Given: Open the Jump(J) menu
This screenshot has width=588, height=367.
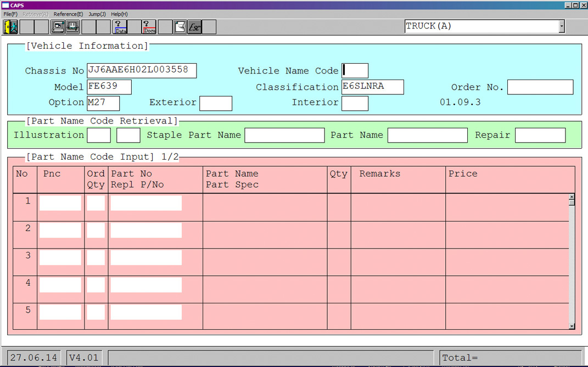Looking at the screenshot, I should coord(97,14).
